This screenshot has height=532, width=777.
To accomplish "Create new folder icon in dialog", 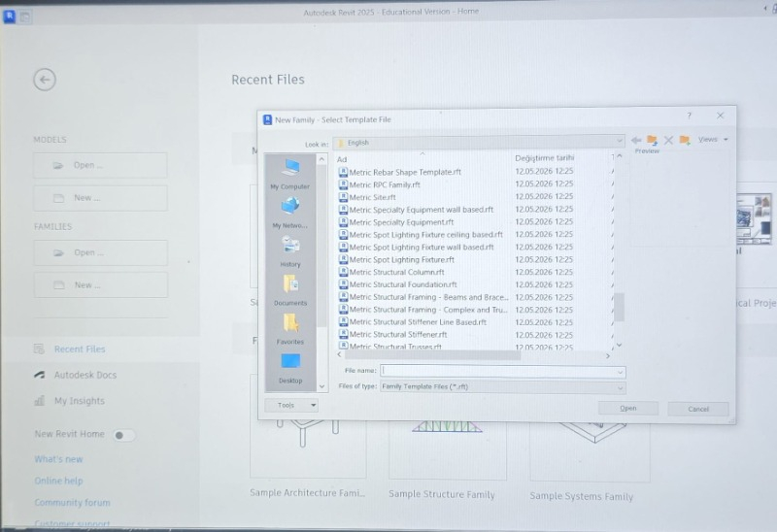I will pyautogui.click(x=685, y=140).
